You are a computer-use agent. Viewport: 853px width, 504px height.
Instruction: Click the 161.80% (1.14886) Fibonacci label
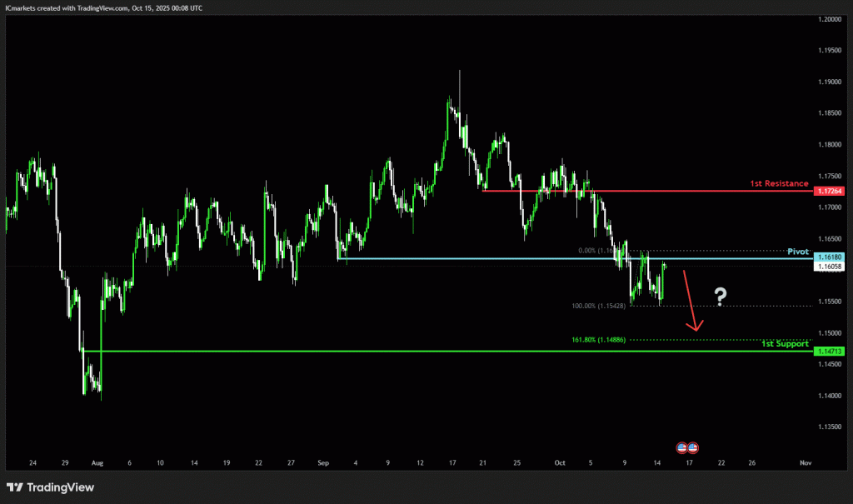pyautogui.click(x=599, y=340)
